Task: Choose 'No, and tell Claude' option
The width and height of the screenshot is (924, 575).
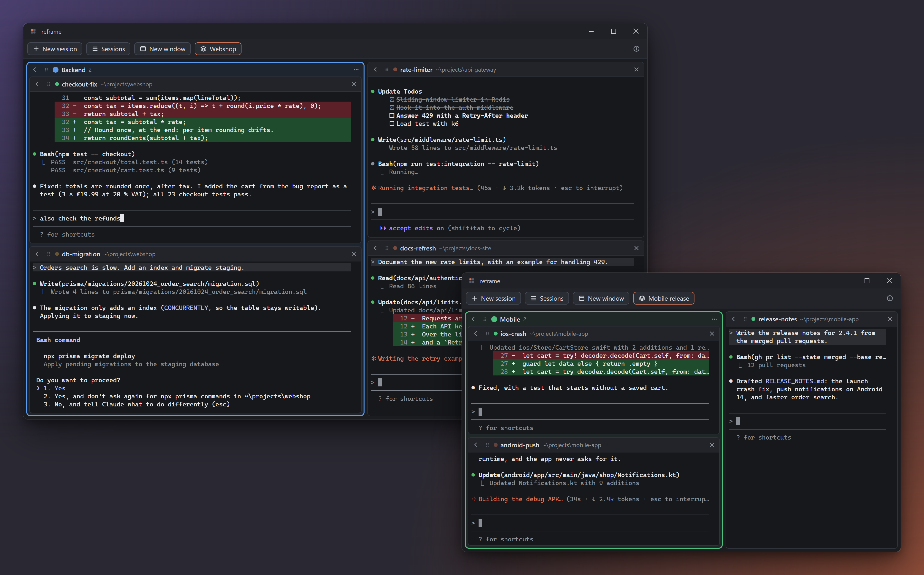Action: tap(136, 404)
